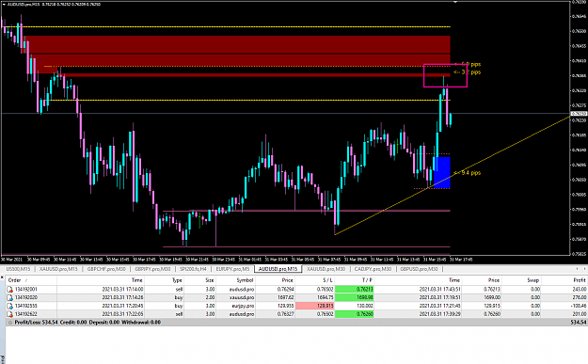The image size is (588, 364).
Task: Click the summary icon beside Profit/Loss
Action: pos(10,323)
